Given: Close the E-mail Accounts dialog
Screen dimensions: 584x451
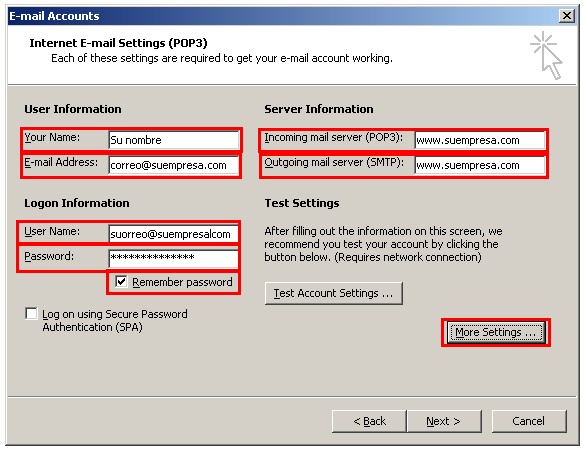Looking at the screenshot, I should click(567, 16).
